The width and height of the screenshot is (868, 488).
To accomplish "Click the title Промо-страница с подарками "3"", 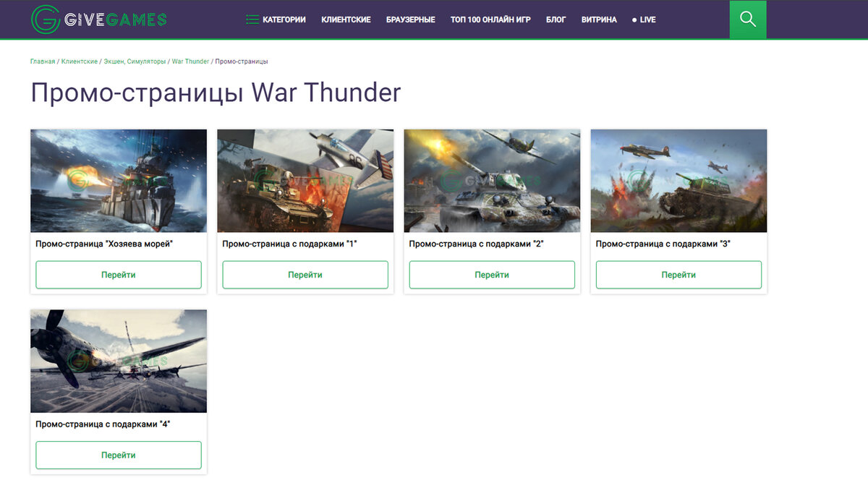I will 663,244.
